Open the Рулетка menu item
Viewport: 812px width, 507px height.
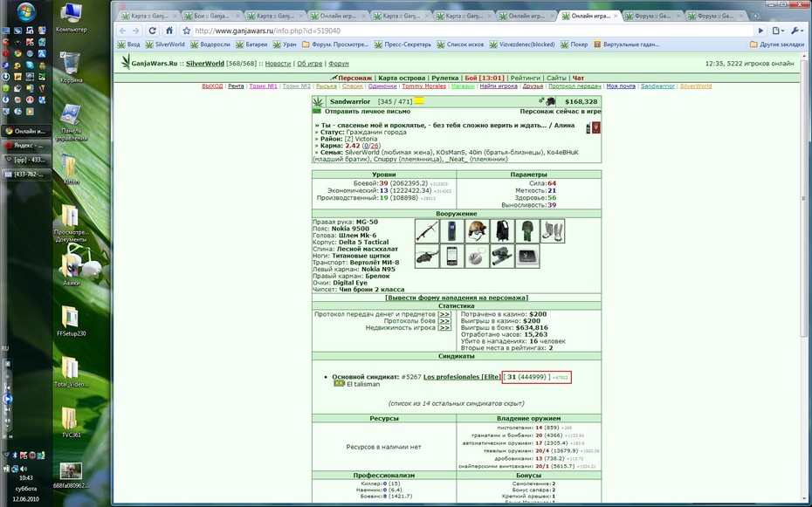click(x=444, y=79)
